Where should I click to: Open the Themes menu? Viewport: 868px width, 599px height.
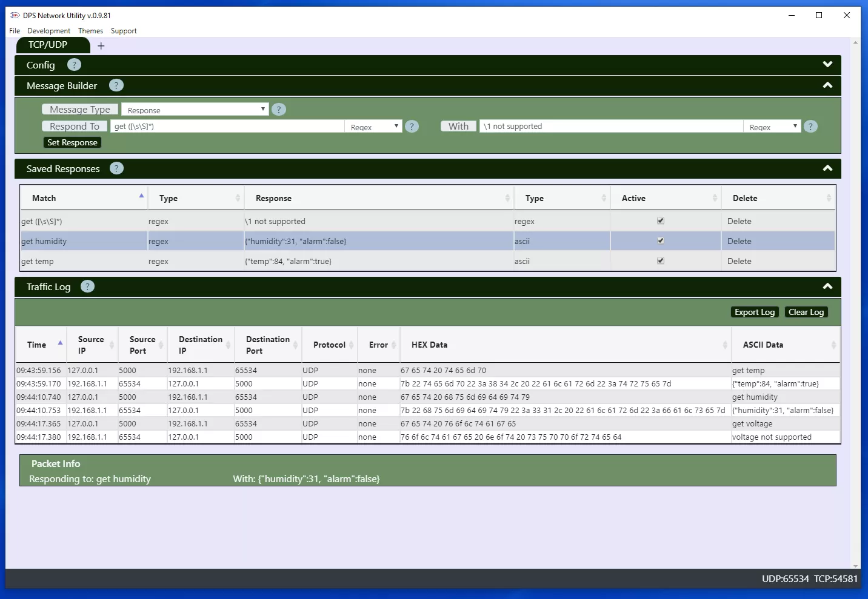(90, 31)
